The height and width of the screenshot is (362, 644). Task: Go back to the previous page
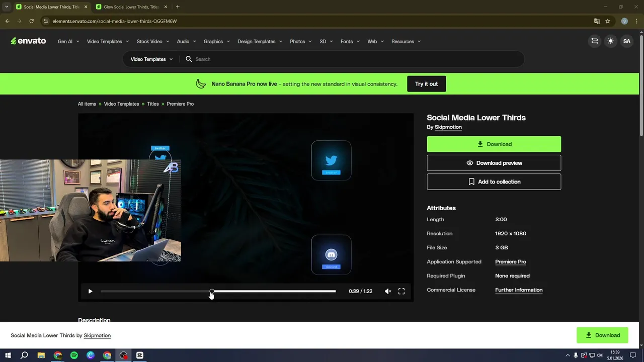point(7,21)
